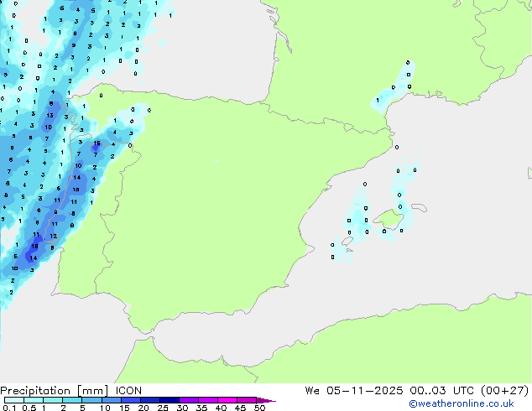Click the 45–50 mm legend swatch
The image size is (532, 411).
click(x=247, y=400)
